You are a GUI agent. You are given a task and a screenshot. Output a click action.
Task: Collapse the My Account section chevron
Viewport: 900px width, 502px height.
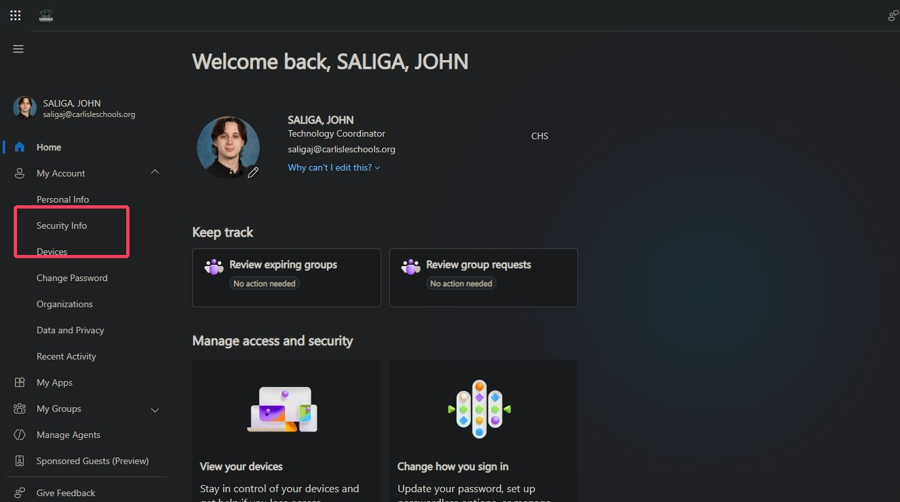155,172
